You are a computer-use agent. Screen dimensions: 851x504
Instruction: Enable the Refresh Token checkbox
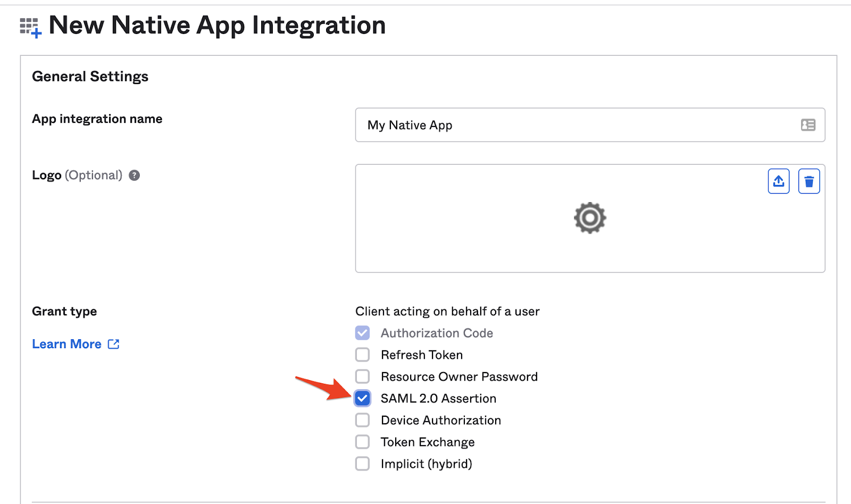click(362, 355)
